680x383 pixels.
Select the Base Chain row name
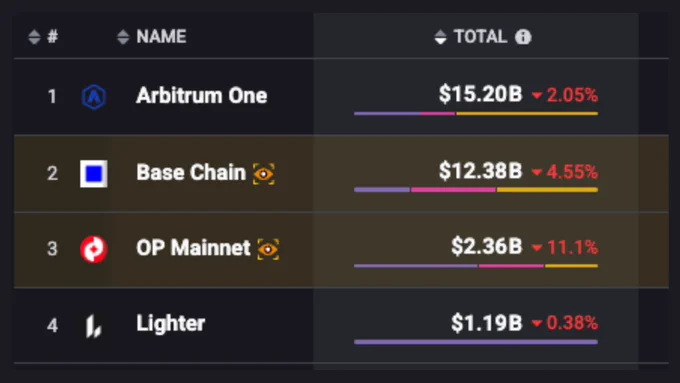191,172
